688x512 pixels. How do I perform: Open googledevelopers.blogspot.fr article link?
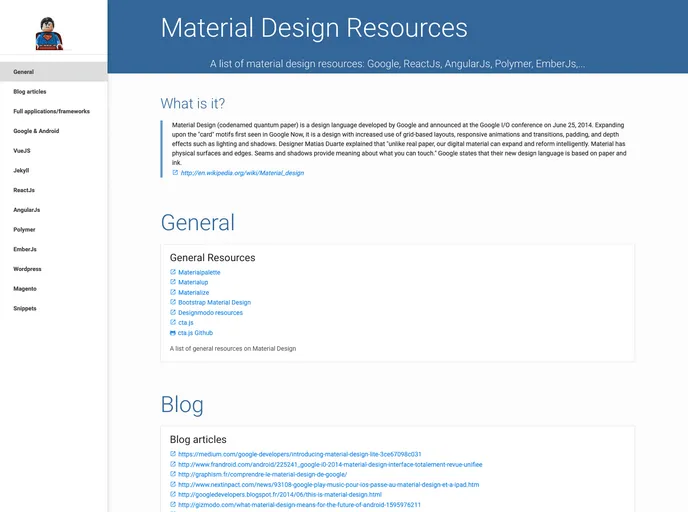(x=280, y=494)
